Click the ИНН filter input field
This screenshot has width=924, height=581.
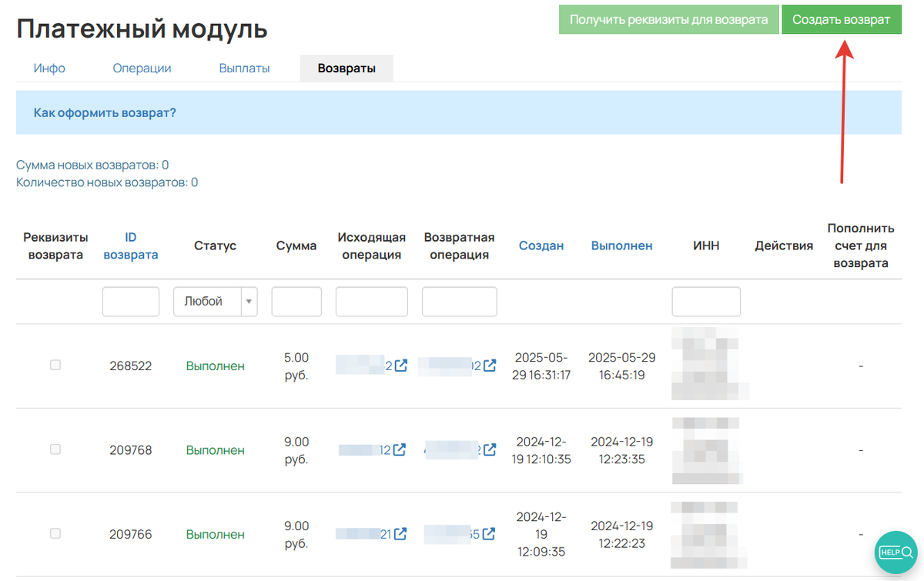click(706, 301)
